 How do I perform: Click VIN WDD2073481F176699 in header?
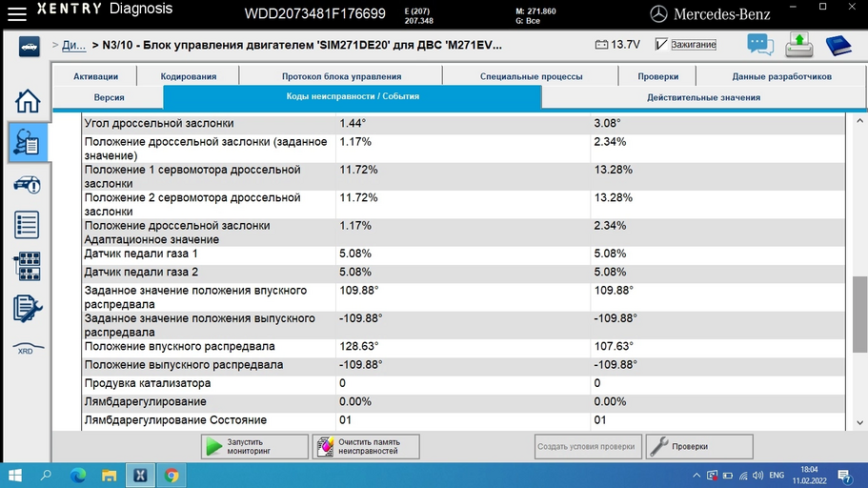[x=315, y=14]
